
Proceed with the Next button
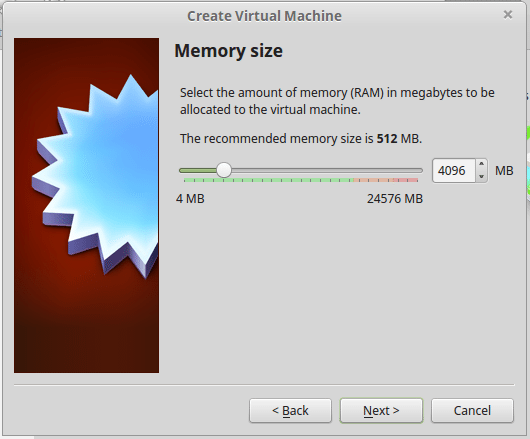click(x=381, y=411)
